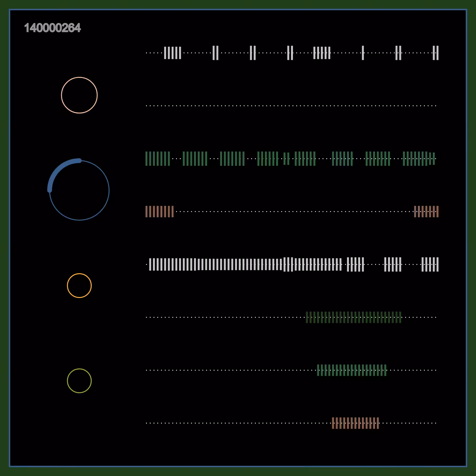Select the single white bar in the top row
Viewport: 476px width, 476px height.
[x=363, y=53]
